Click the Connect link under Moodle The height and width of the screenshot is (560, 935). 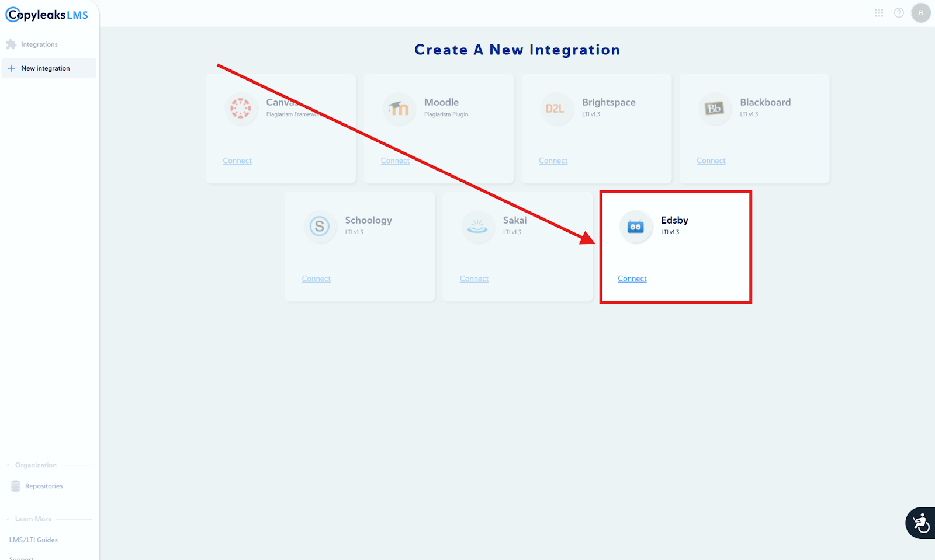point(395,161)
